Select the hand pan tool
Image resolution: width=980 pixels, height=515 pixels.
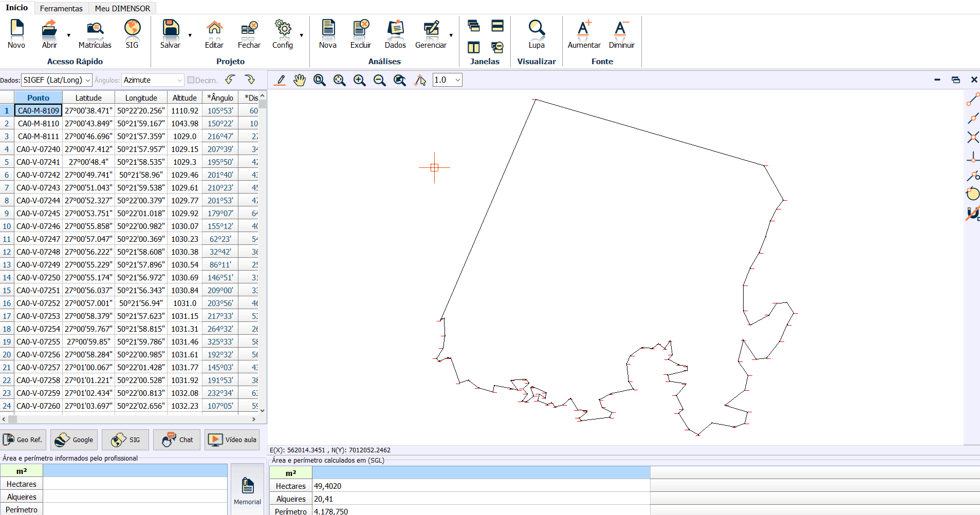pos(300,80)
